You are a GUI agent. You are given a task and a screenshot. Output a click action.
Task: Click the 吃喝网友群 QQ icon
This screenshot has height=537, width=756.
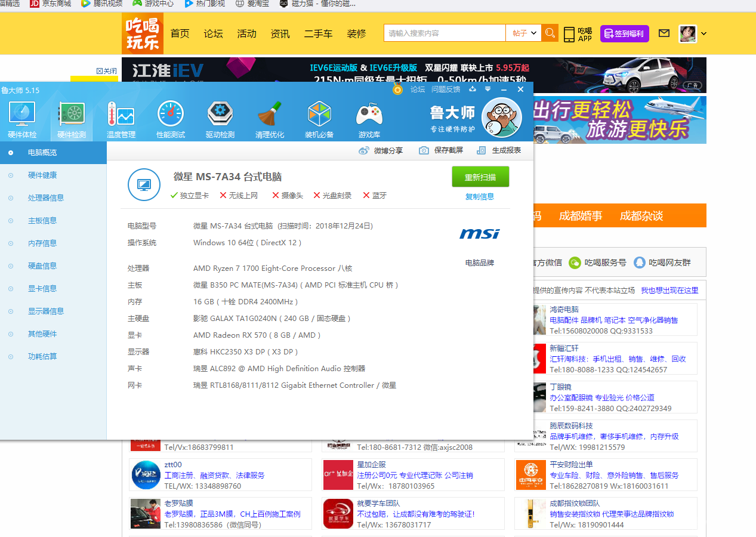click(640, 263)
